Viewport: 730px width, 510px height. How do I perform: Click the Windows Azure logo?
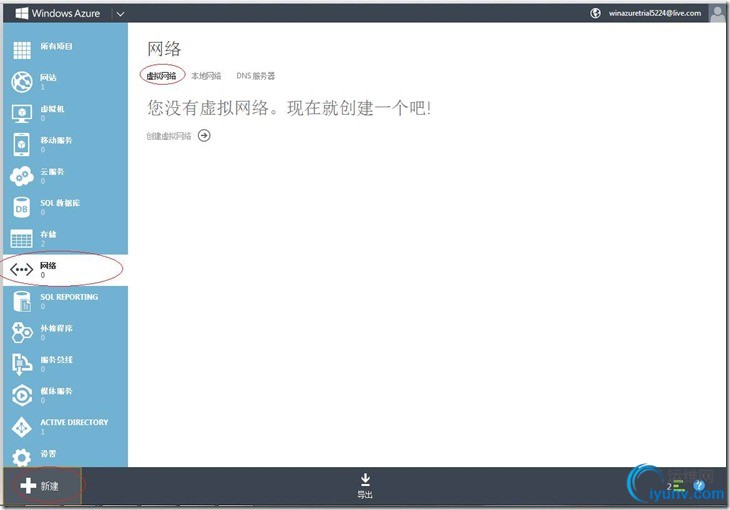[58, 14]
